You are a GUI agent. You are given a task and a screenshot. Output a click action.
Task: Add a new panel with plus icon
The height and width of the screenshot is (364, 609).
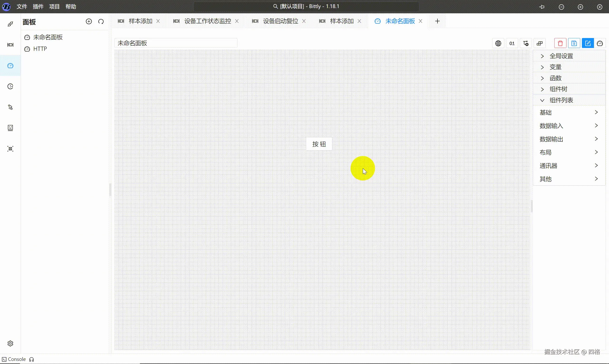(x=89, y=21)
